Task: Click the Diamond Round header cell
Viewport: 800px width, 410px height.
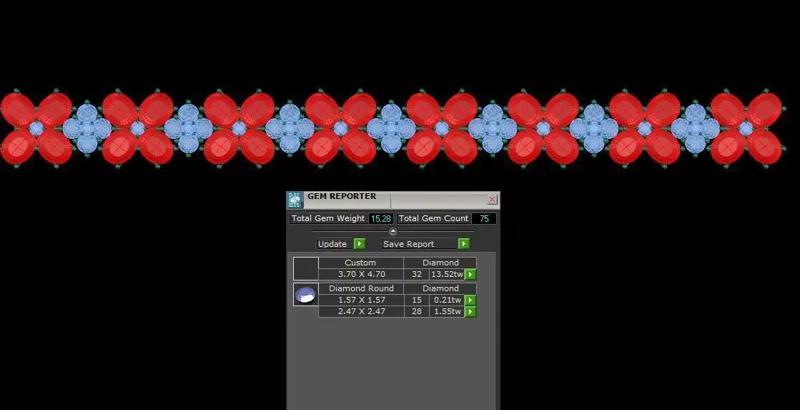Action: coord(360,288)
